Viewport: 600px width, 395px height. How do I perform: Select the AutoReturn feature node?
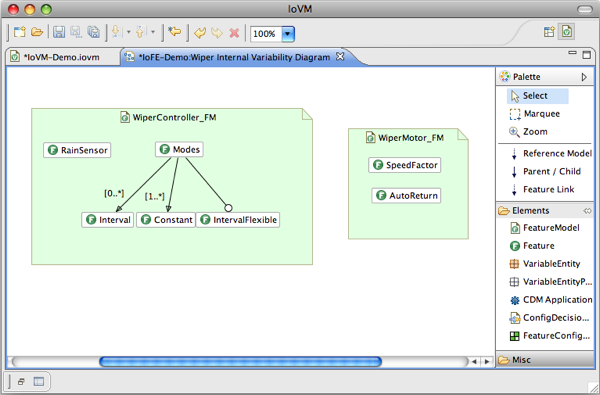(406, 196)
